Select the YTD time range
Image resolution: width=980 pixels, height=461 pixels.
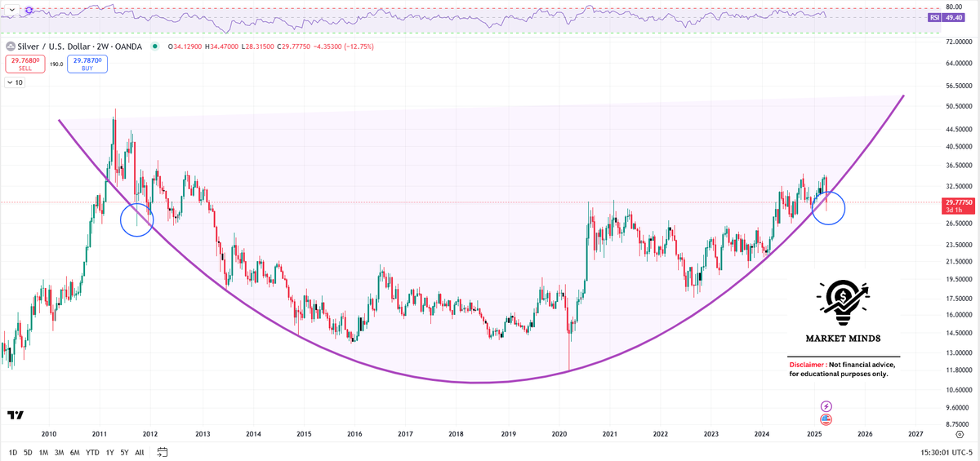(92, 452)
